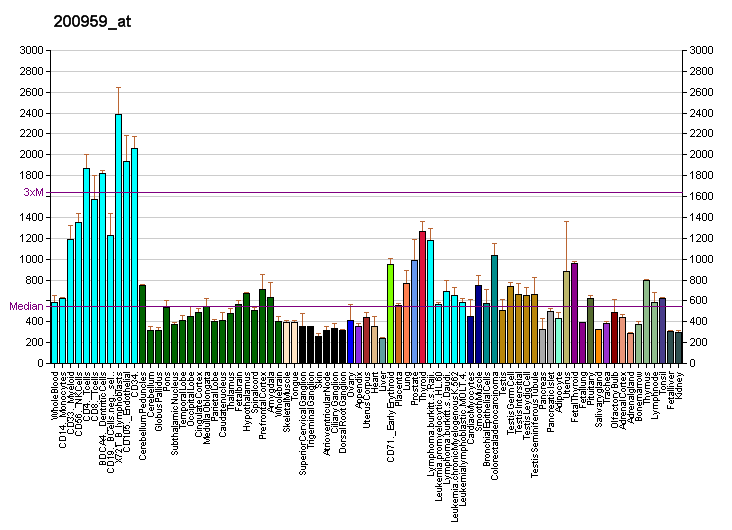The height and width of the screenshot is (530, 732).
Task: Select the purple FetalThyroid bar
Action: point(574,313)
